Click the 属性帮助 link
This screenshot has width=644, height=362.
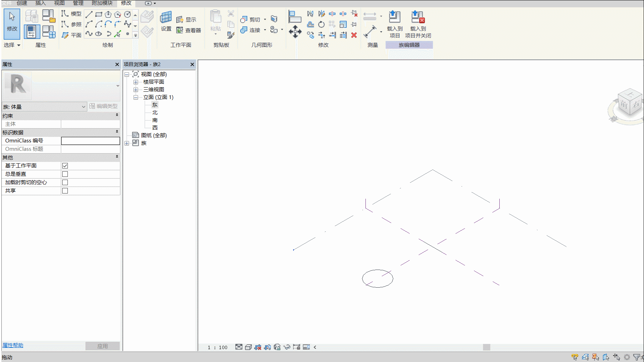tap(13, 345)
